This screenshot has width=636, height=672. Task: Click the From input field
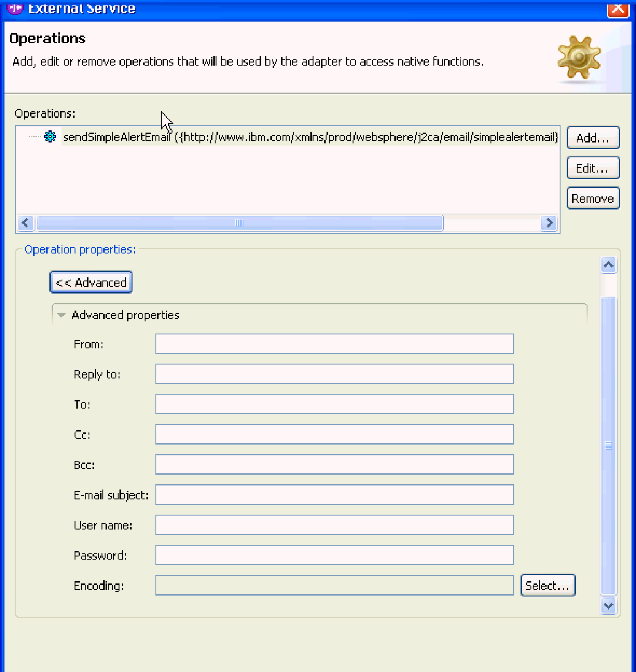pyautogui.click(x=335, y=344)
